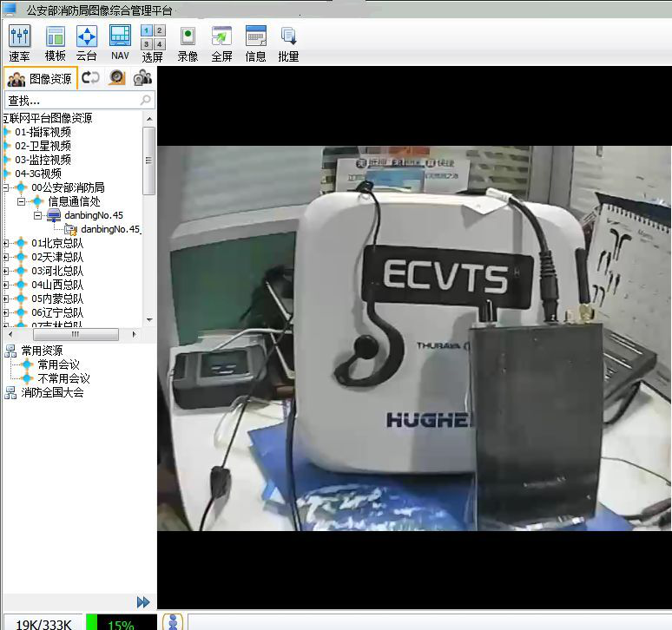This screenshot has width=672, height=630.
Task: Collapse the 信息通信处 tree node
Action: click(21, 201)
